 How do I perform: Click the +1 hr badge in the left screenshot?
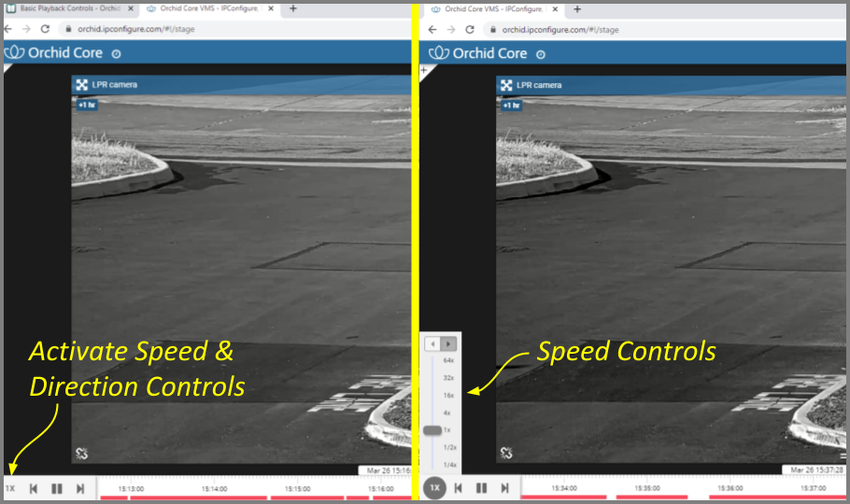coord(87,105)
